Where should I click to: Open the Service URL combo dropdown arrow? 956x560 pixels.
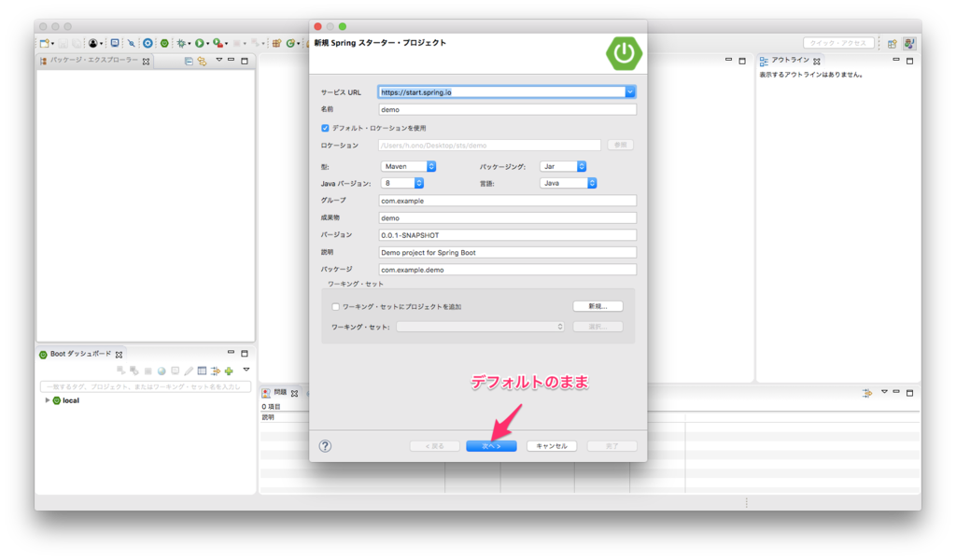coord(630,92)
